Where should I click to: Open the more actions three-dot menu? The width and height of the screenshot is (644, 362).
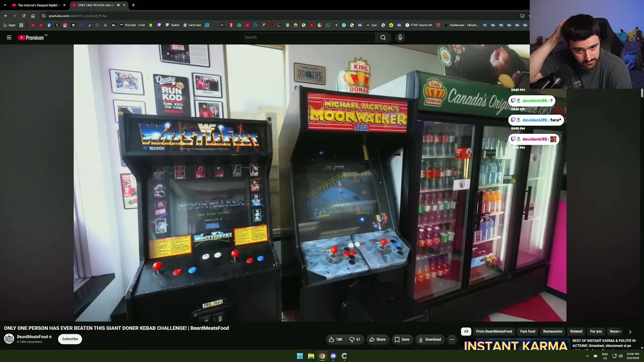(x=452, y=339)
